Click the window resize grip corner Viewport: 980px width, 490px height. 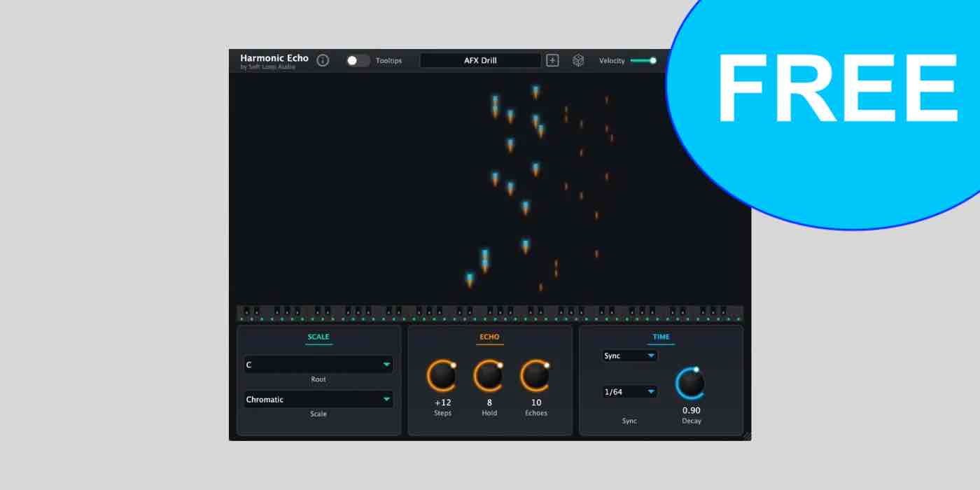tap(746, 436)
